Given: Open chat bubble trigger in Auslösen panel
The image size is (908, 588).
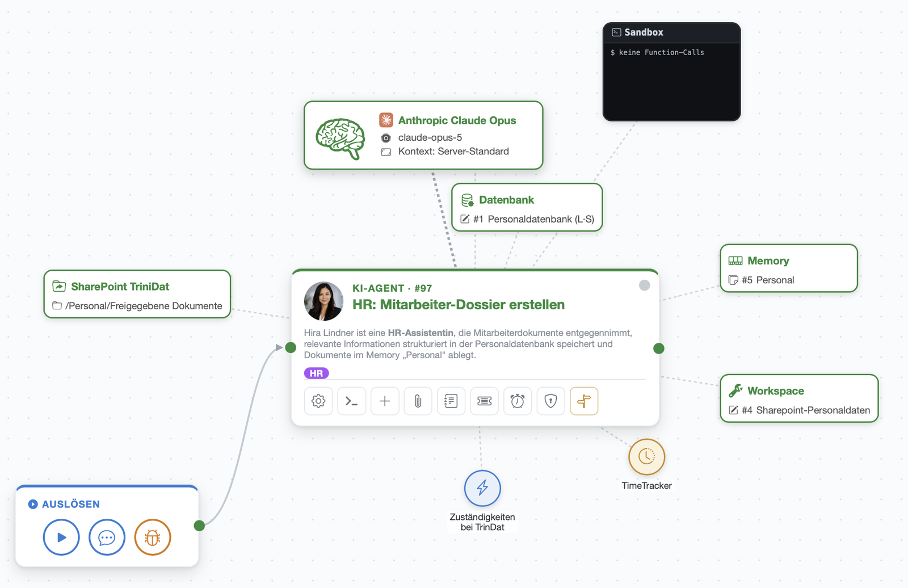Looking at the screenshot, I should [107, 537].
